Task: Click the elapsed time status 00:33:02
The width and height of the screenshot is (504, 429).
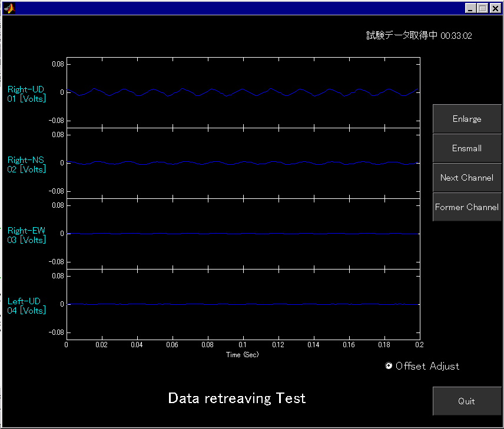Action: [456, 36]
